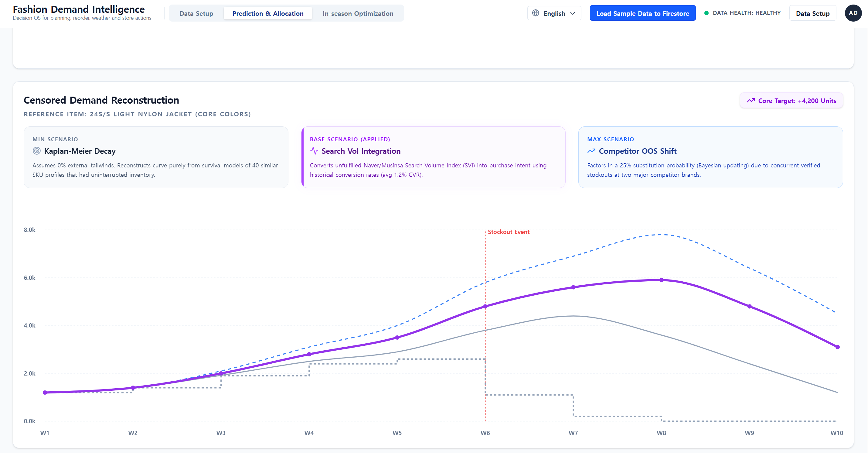The width and height of the screenshot is (868, 453).
Task: Open the English language dropdown
Action: point(554,13)
